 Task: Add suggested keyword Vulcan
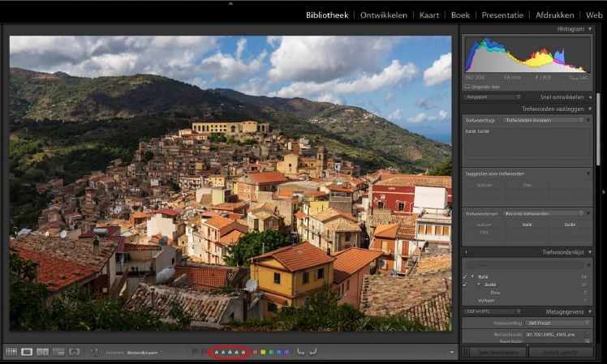pyautogui.click(x=484, y=186)
